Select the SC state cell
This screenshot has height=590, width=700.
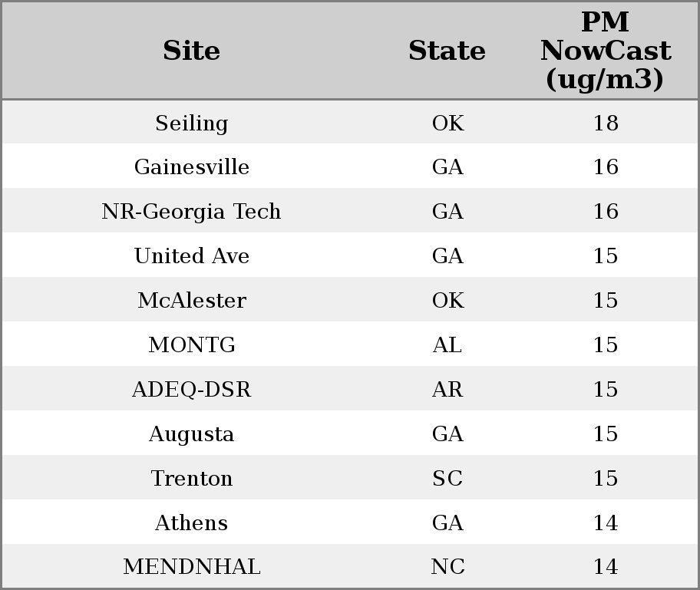click(x=447, y=479)
